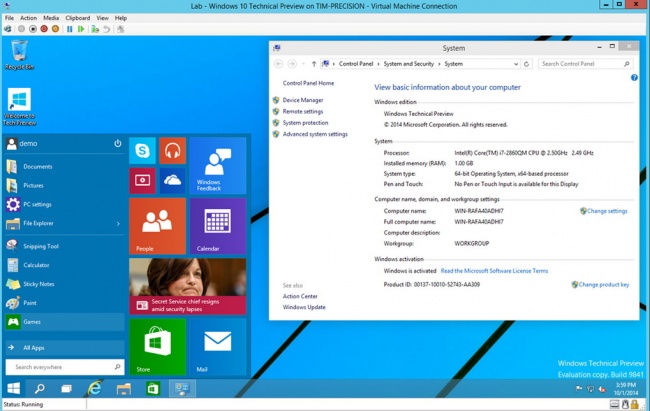The image size is (650, 411).
Task: Click Device Manager link
Action: (303, 100)
